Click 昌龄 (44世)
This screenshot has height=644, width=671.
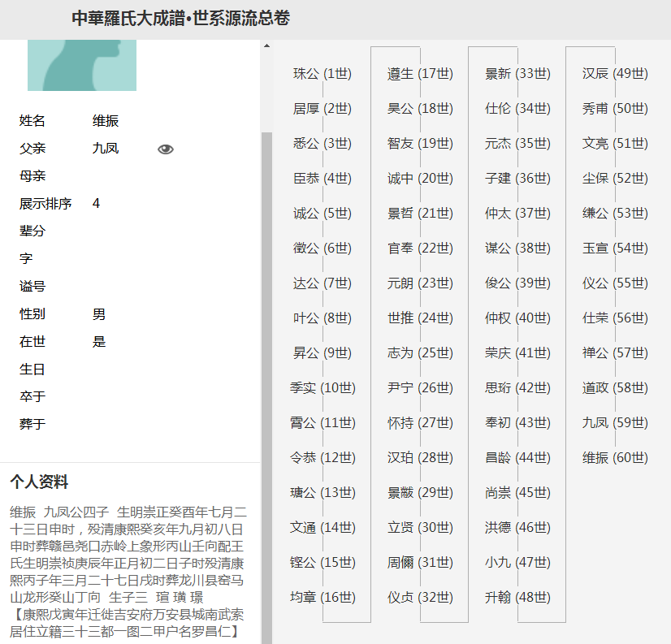(517, 458)
